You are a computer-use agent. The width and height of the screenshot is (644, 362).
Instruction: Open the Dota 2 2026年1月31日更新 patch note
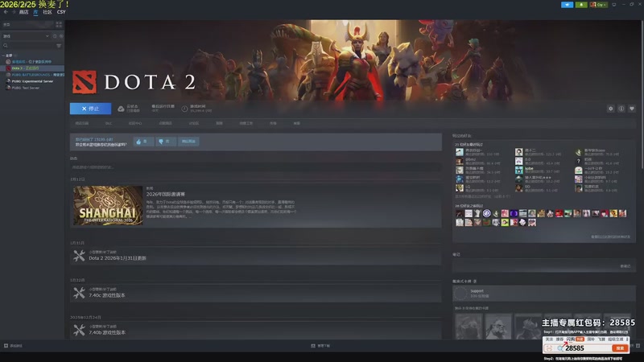[x=118, y=258]
